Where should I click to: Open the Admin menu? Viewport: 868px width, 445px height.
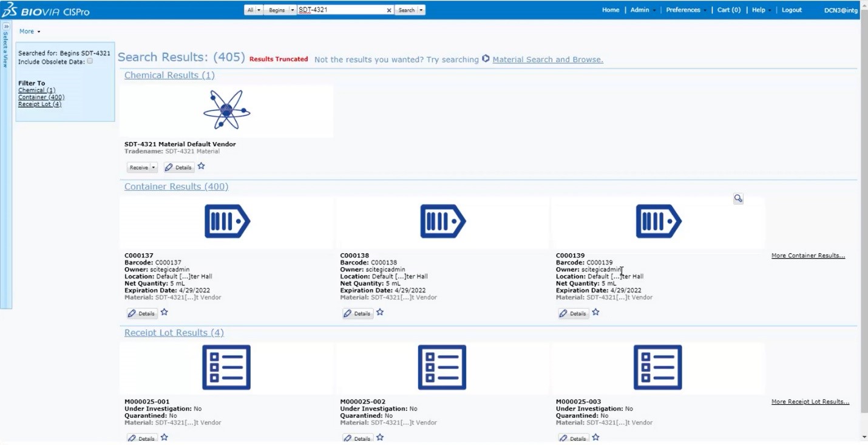[640, 10]
